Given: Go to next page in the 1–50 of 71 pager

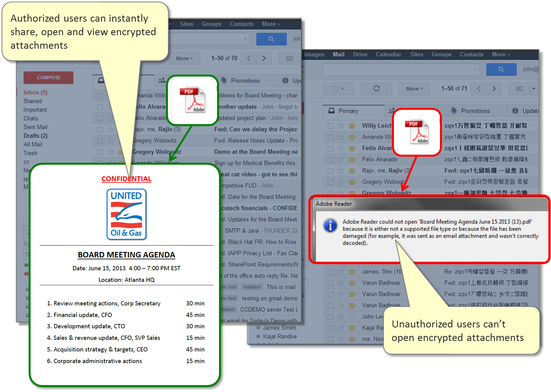Looking at the screenshot, I should pyautogui.click(x=494, y=89).
